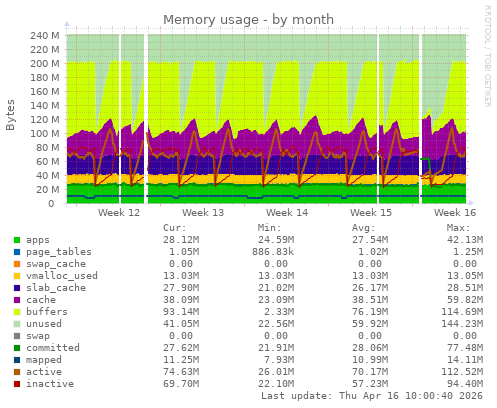Click the cache legend color swatch
This screenshot has width=497, height=408.
point(17,300)
